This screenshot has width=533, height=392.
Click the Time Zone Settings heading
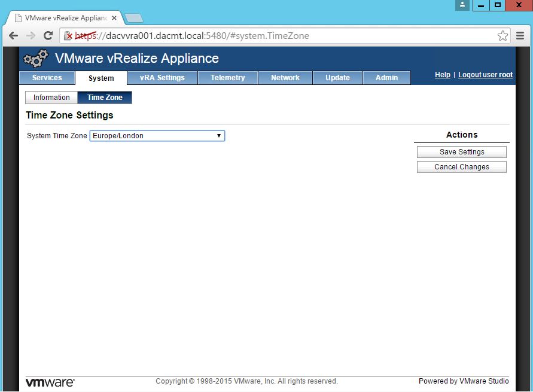pos(69,116)
